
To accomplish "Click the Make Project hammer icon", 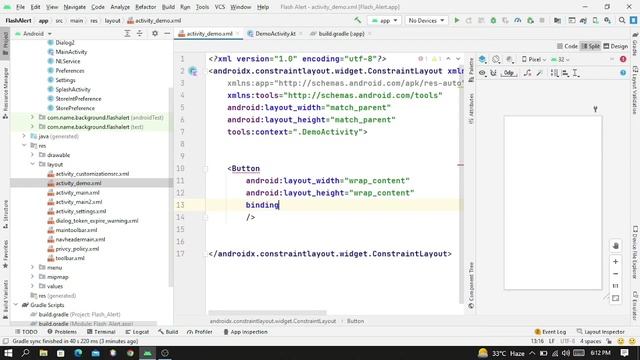I will point(358,20).
